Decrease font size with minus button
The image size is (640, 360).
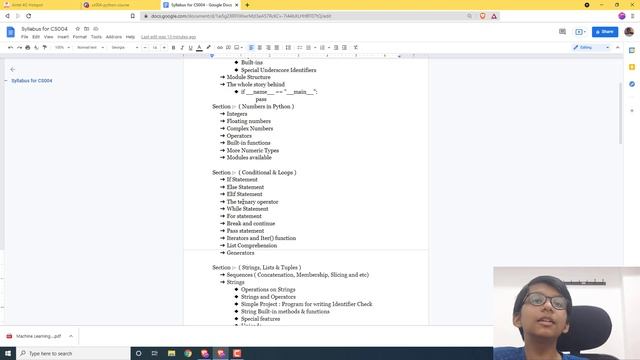coord(145,48)
